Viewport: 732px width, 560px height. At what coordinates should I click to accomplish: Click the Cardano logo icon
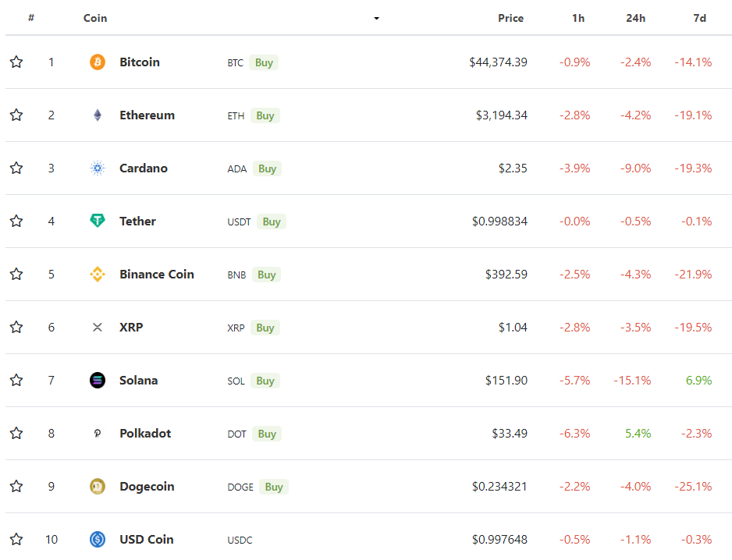[x=97, y=168]
